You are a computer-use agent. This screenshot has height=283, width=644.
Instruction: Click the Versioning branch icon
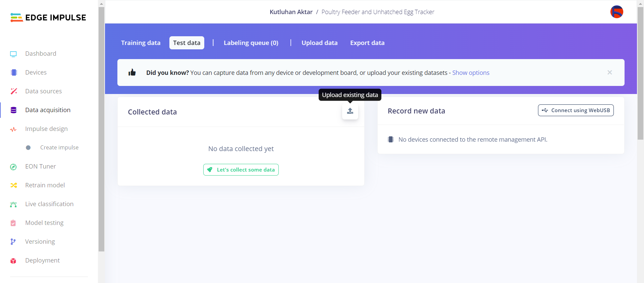coord(13,242)
